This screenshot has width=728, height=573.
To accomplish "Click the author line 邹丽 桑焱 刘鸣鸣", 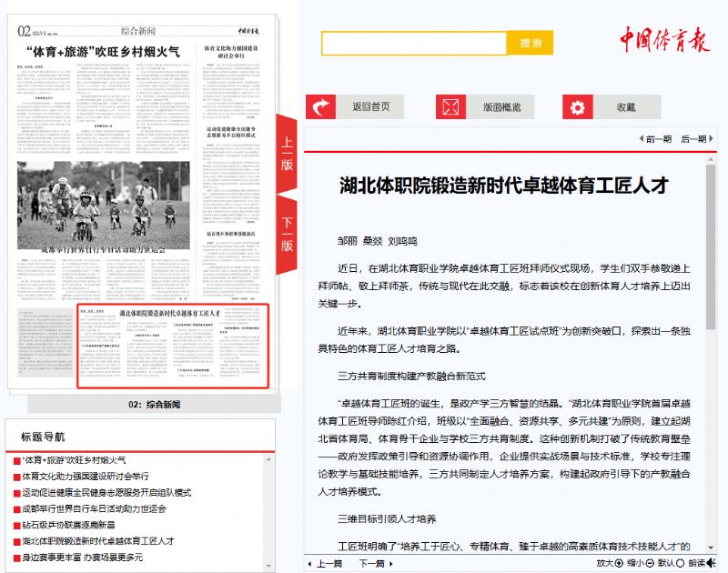I will point(378,241).
